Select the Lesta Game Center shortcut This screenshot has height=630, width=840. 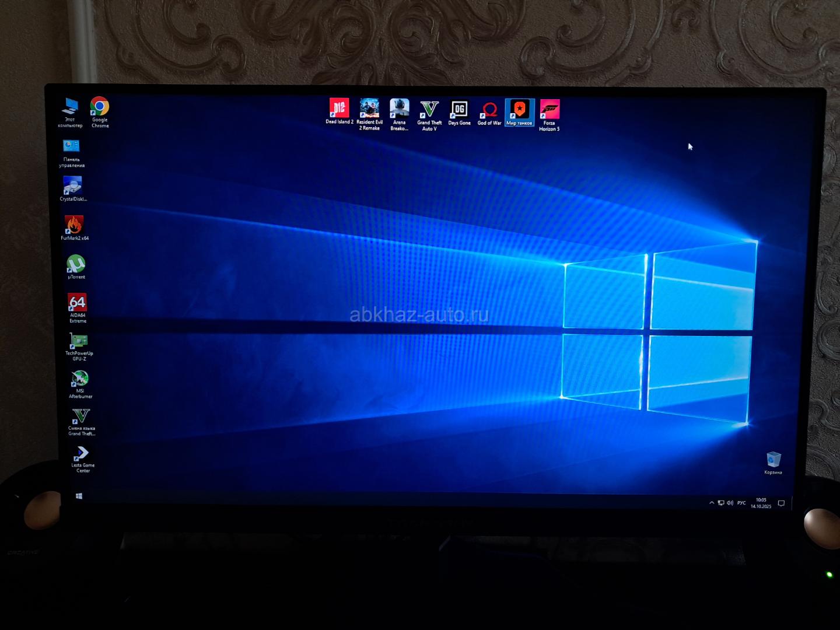click(x=82, y=454)
